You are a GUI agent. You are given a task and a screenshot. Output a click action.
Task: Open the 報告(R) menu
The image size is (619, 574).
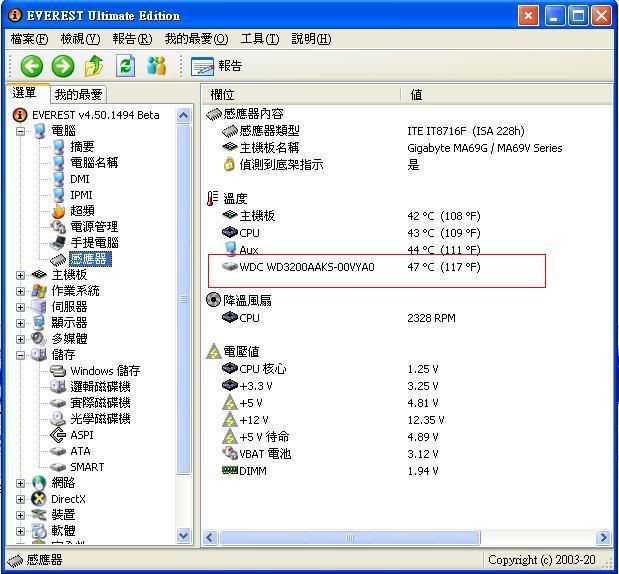pos(132,39)
